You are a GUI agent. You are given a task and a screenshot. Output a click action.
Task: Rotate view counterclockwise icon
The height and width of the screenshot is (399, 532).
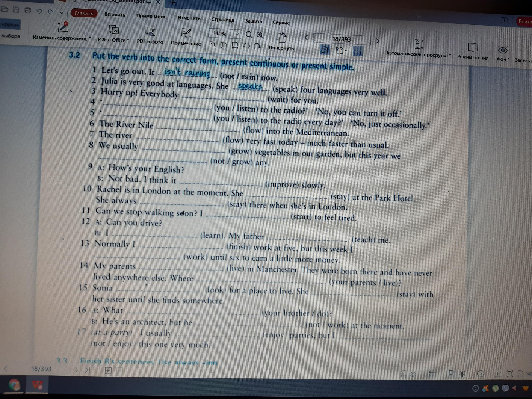point(246,45)
